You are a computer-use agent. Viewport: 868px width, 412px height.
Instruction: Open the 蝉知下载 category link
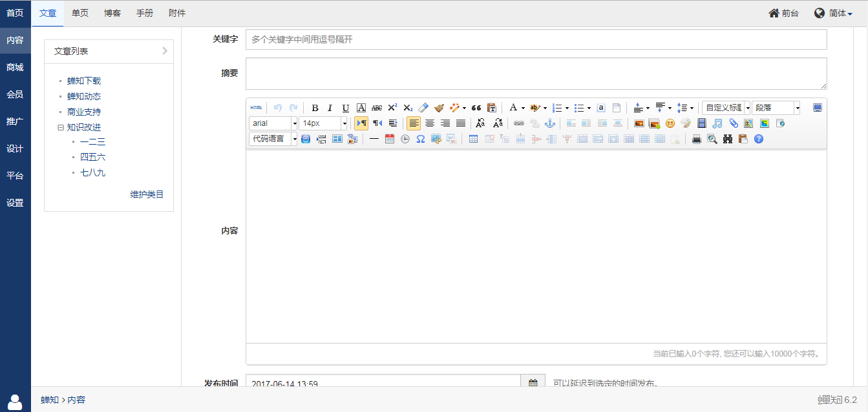click(x=84, y=81)
